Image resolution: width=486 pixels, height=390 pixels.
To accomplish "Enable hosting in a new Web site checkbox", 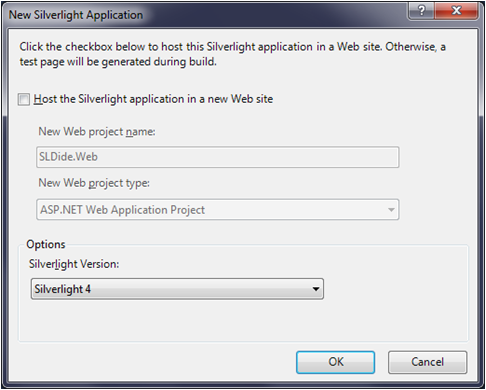I will coord(24,99).
